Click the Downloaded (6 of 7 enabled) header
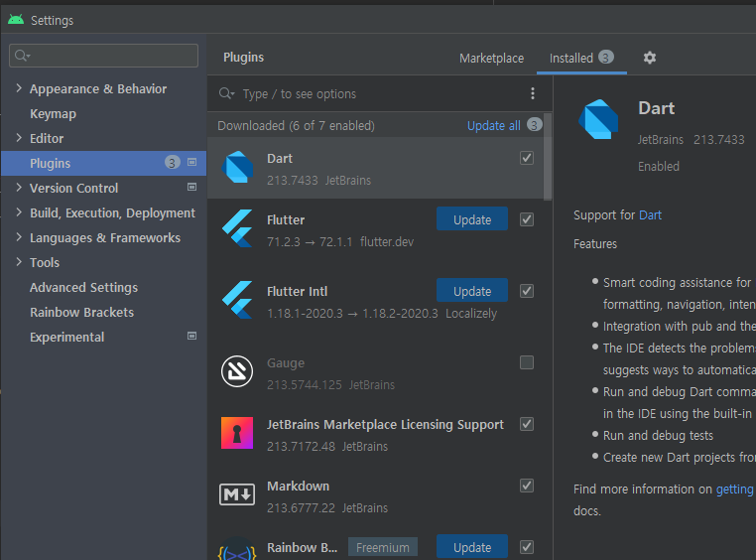 pyautogui.click(x=296, y=126)
